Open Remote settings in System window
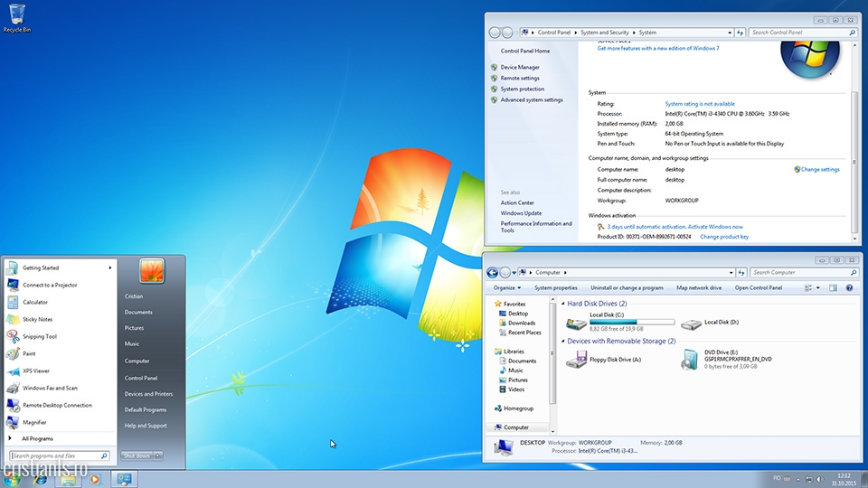The height and width of the screenshot is (488, 868). tap(520, 78)
